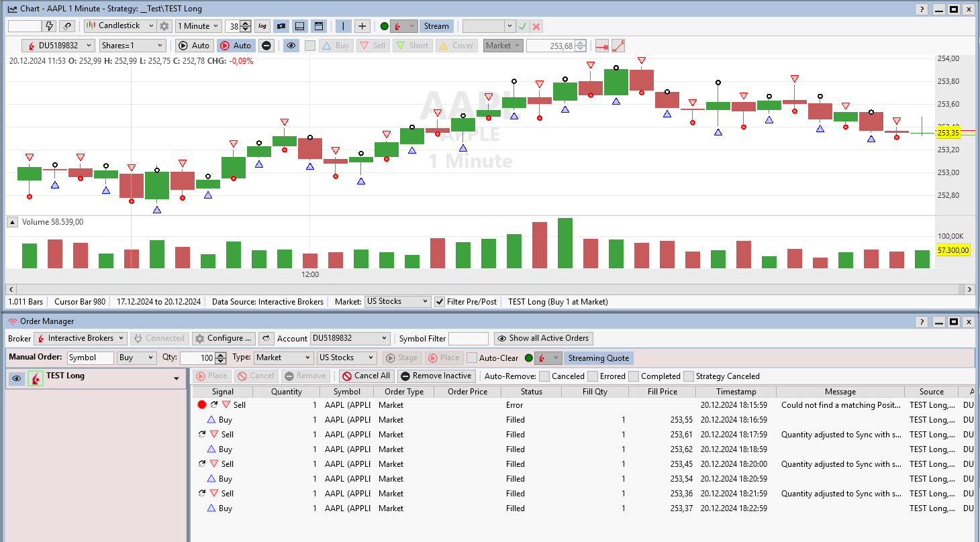Viewport: 980px width, 542px height.
Task: Open the US Stocks market dropdown in chart status bar
Action: tap(397, 302)
